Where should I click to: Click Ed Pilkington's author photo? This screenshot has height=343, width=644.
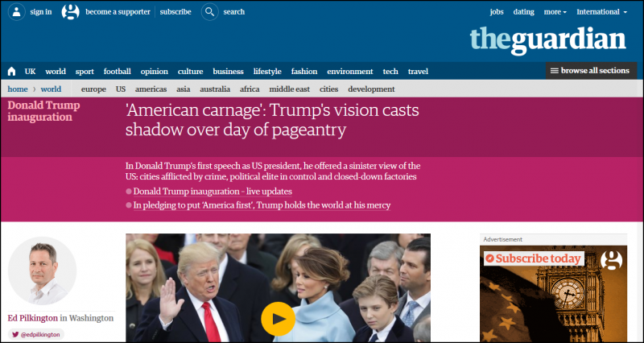[x=43, y=271]
